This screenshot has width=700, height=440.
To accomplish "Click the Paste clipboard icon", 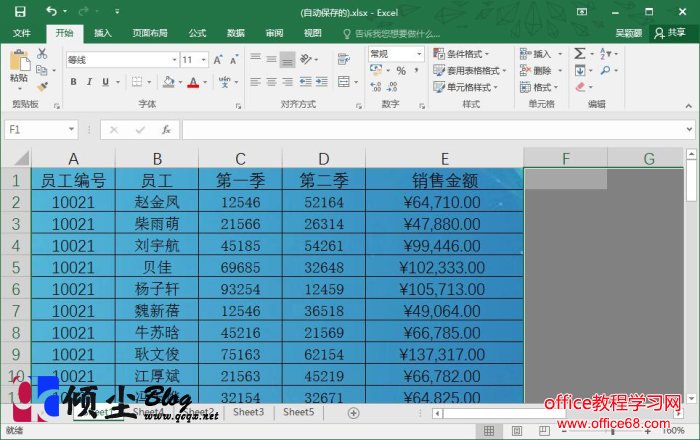I will [x=20, y=60].
